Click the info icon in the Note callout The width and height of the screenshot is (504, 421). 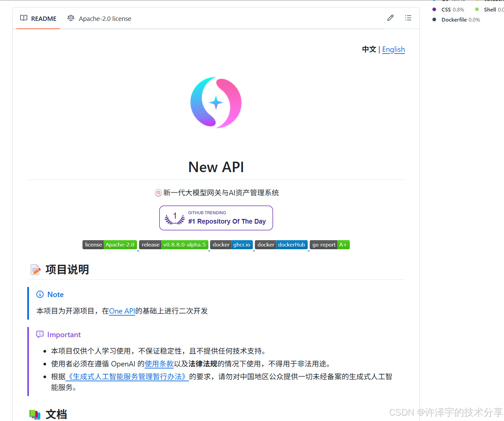40,294
